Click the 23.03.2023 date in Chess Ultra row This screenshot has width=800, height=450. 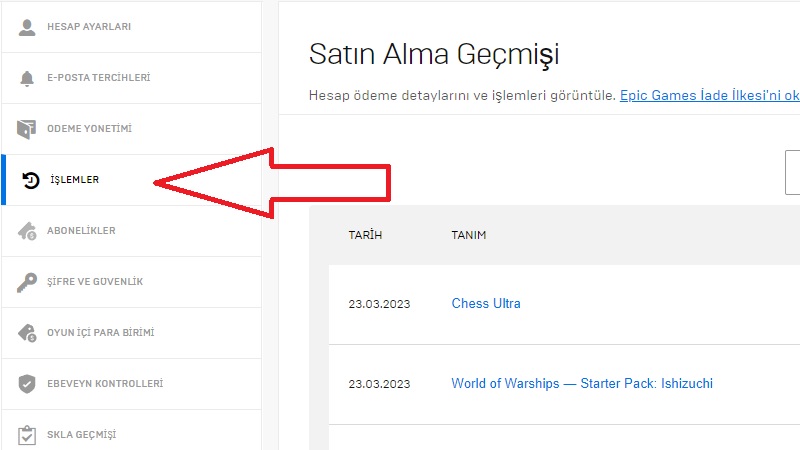click(379, 304)
